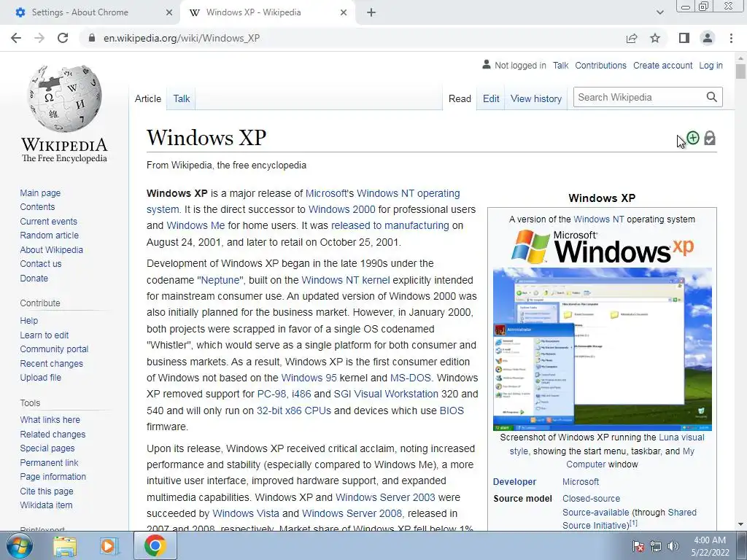This screenshot has width=747, height=560.
Task: Open the volume speaker tray icon
Action: click(673, 546)
